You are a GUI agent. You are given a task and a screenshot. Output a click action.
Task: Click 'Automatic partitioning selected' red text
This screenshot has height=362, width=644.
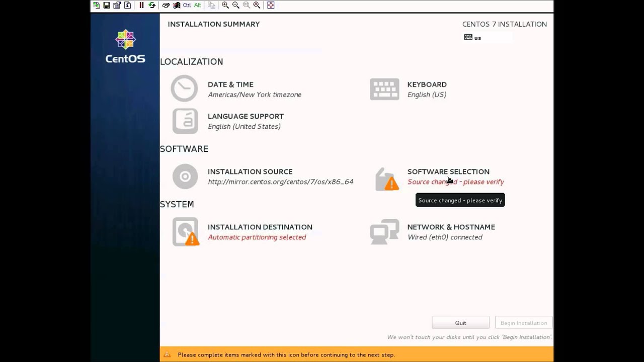pyautogui.click(x=257, y=237)
